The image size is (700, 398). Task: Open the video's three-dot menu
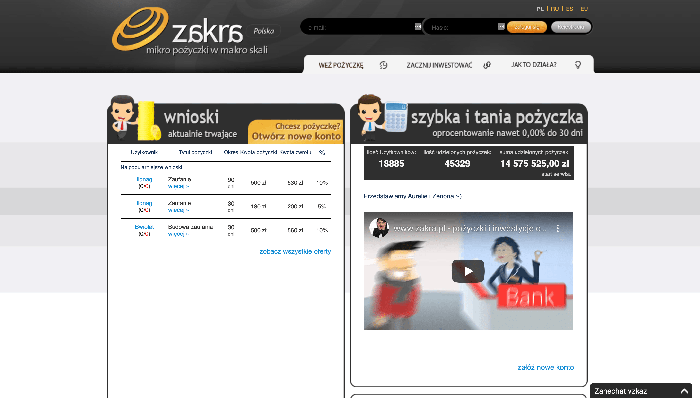pos(558,228)
